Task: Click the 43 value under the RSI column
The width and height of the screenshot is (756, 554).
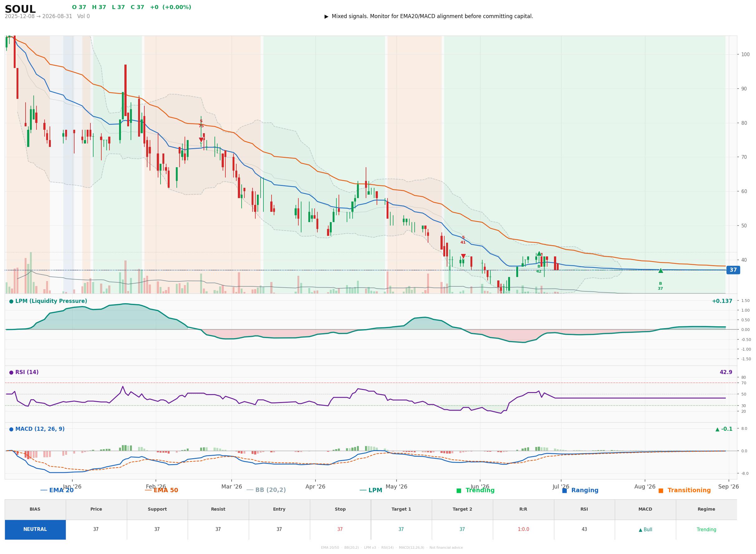Action: [585, 530]
